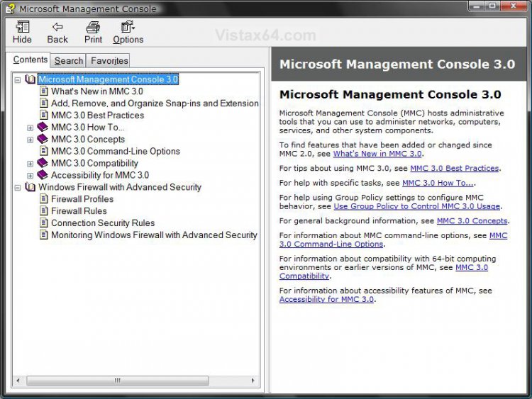Open the Accessibility for MMC 3.0 link
The image size is (532, 399).
(326, 299)
